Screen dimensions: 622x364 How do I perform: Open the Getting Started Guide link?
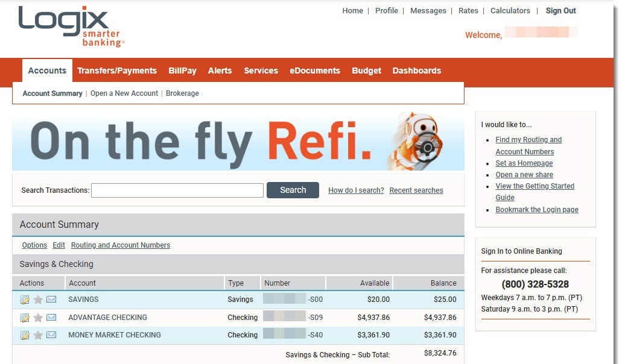535,186
